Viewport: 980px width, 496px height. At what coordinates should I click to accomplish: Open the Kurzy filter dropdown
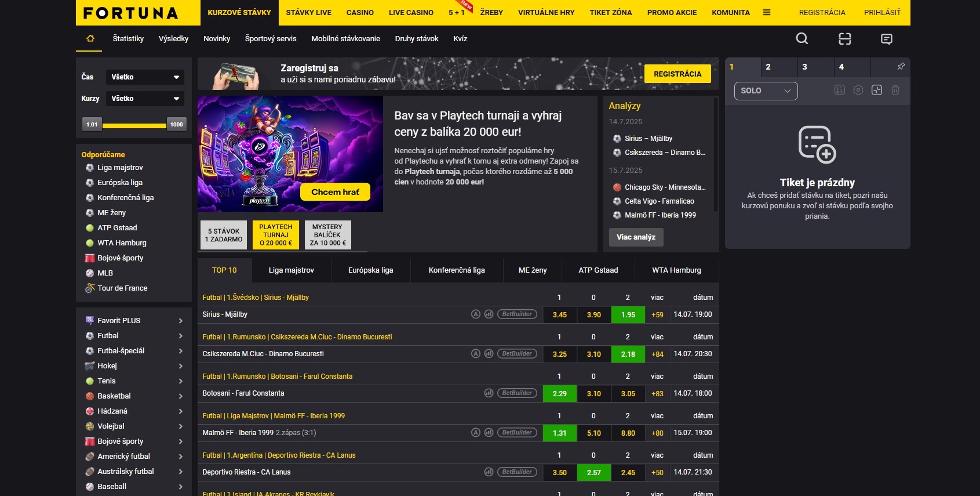(145, 99)
